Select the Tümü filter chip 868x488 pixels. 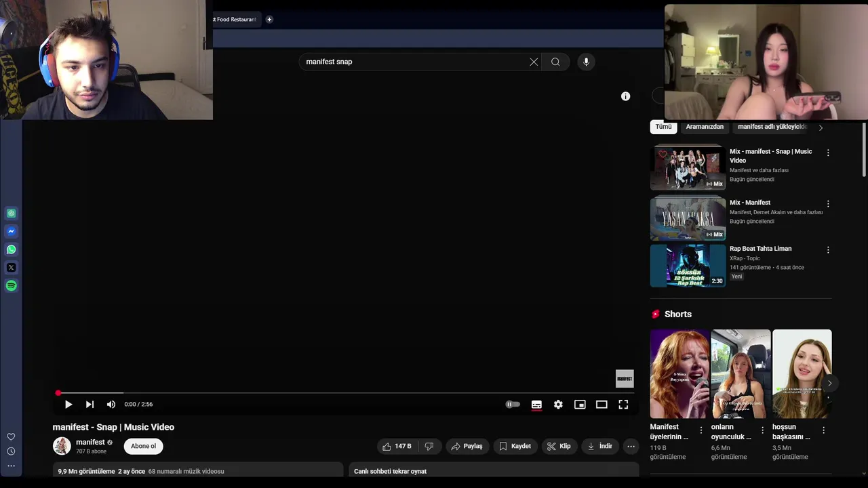(663, 127)
